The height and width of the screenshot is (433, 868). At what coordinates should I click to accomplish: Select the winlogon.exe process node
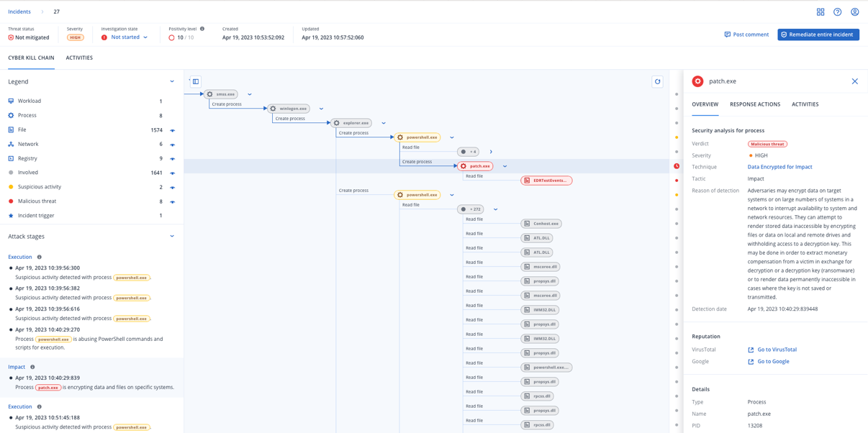coord(289,109)
